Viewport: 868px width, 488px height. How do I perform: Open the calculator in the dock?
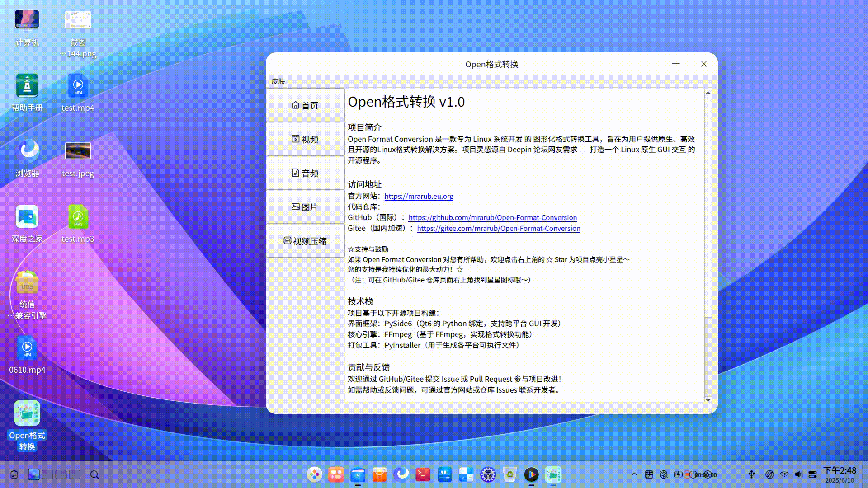[x=466, y=474]
